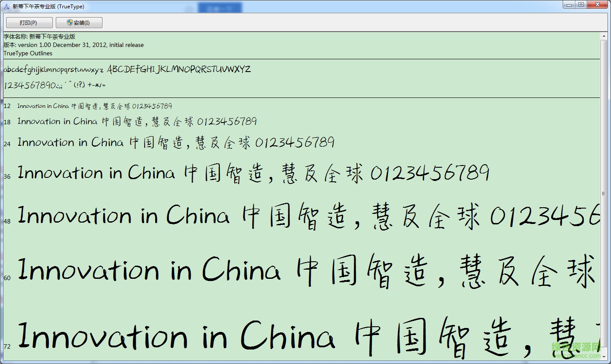Click the 1234567890 digits and punctuation sample line
The height and width of the screenshot is (364, 611).
(x=55, y=85)
